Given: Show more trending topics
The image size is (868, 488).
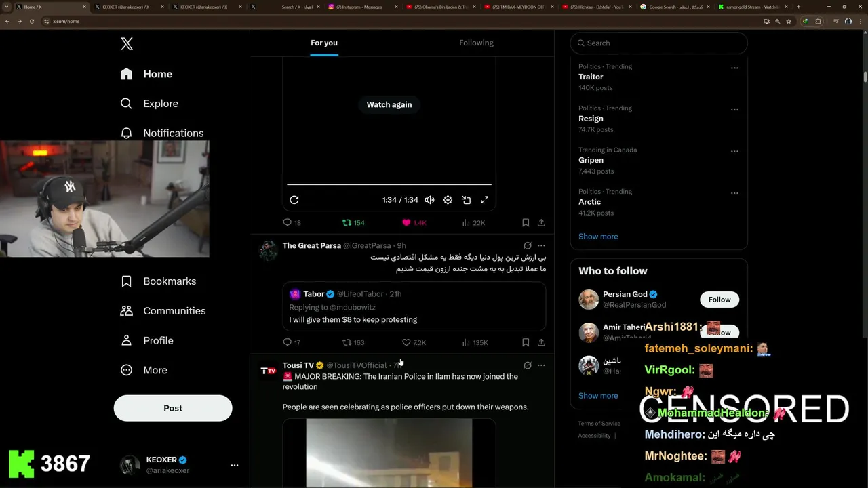Looking at the screenshot, I should coord(598,237).
